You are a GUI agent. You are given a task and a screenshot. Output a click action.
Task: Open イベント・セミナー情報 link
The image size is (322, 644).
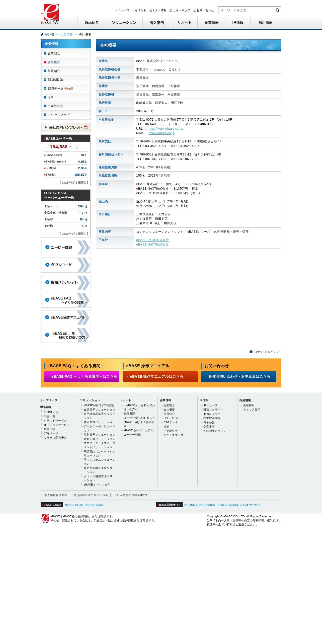(x=150, y=11)
